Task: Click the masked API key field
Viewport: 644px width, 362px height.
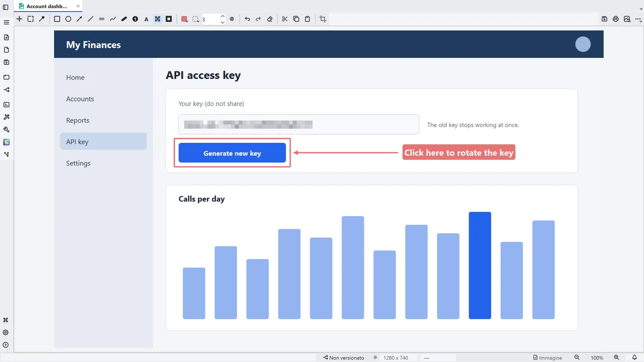Action: 299,124
